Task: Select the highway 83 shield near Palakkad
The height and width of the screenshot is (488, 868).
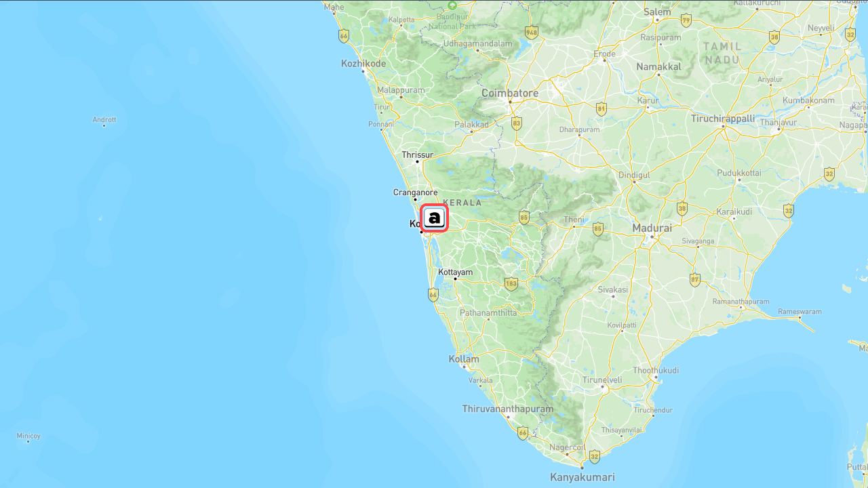Action: pyautogui.click(x=517, y=123)
